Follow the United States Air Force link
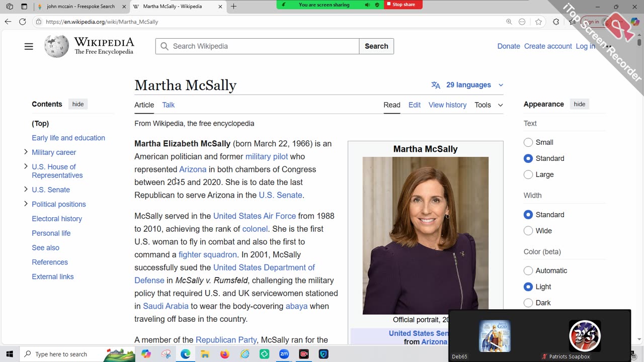 255,216
